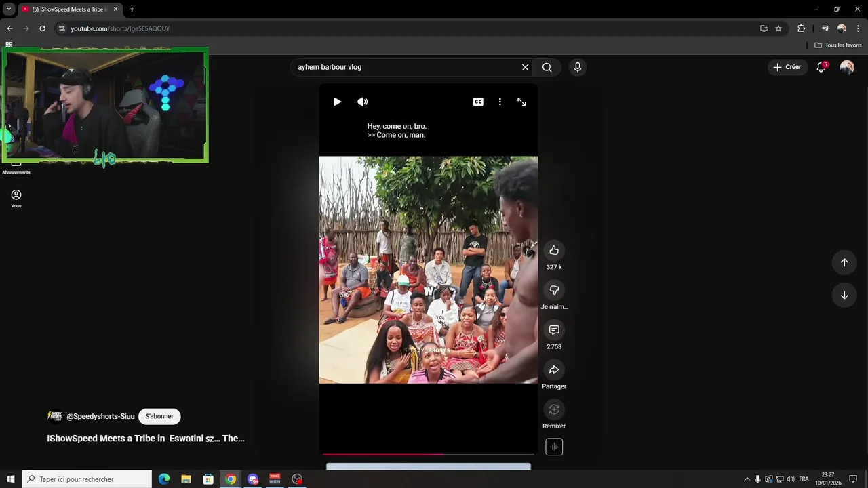Share this Short via Partager
This screenshot has width=868, height=488.
click(554, 370)
